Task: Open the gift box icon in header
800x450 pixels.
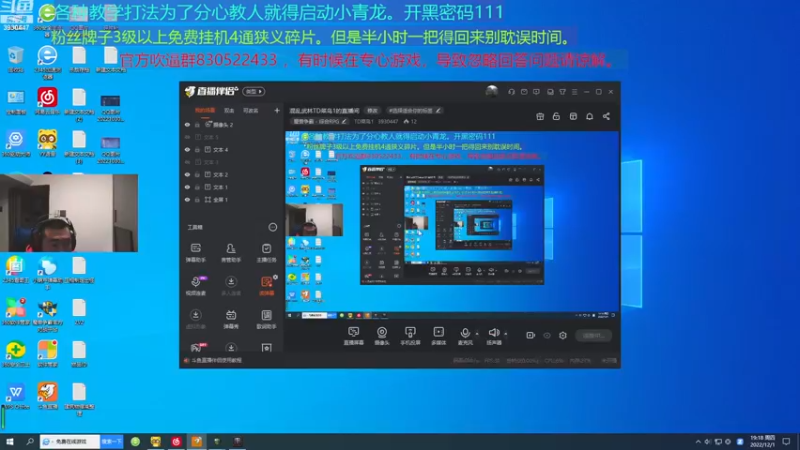Action: pos(540,116)
